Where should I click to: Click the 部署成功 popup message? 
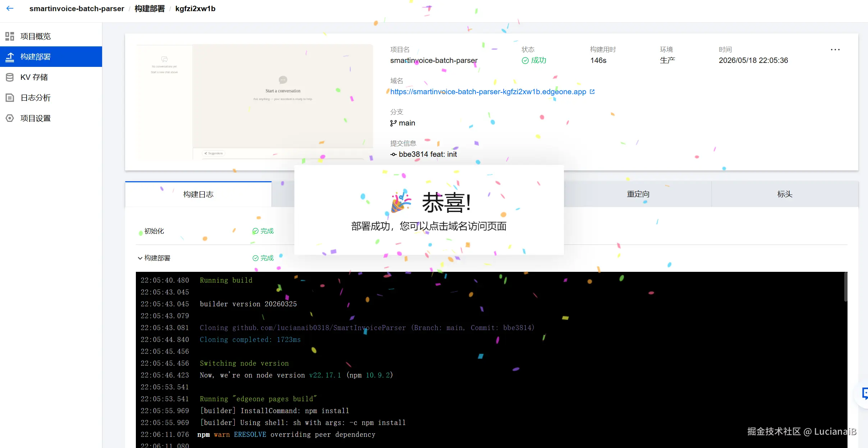pos(429,226)
